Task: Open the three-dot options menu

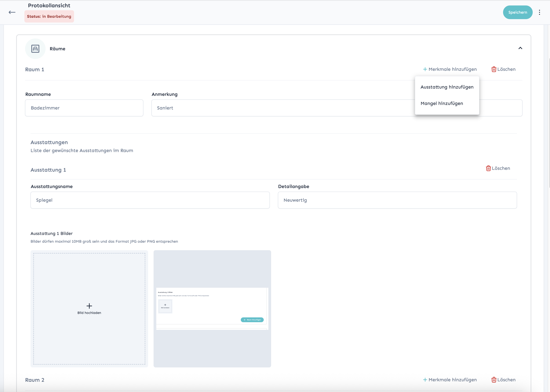Action: (539, 12)
